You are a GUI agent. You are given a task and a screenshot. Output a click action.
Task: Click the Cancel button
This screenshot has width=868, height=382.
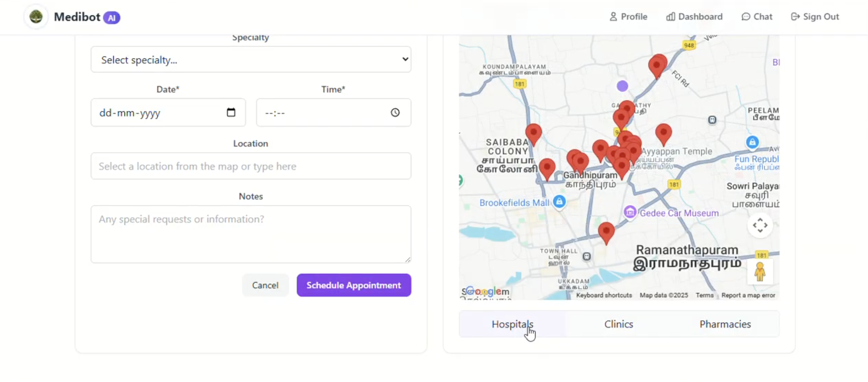[265, 285]
